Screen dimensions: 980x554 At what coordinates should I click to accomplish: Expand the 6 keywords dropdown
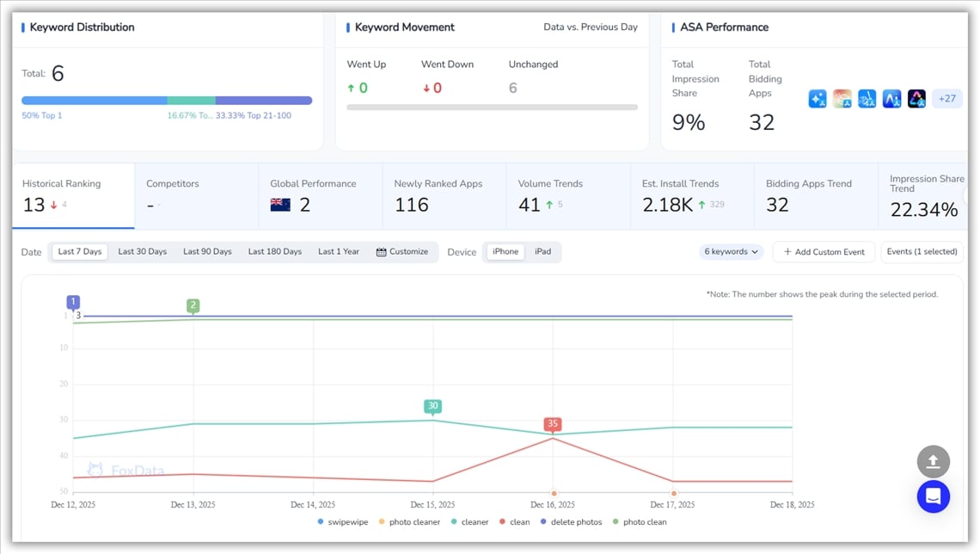pyautogui.click(x=731, y=252)
